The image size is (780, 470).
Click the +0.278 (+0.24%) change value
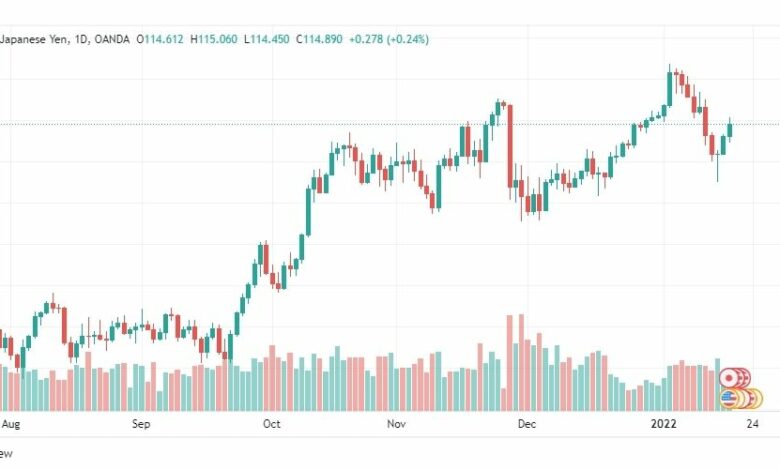(x=389, y=39)
